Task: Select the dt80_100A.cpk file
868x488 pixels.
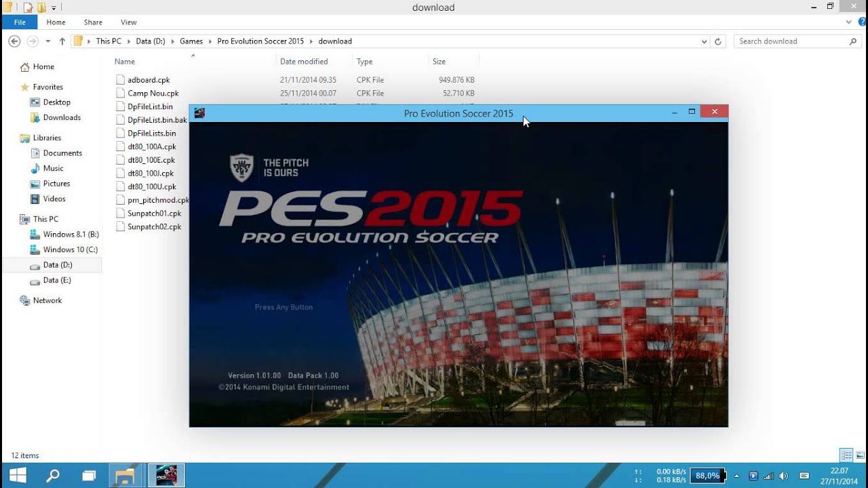Action: point(151,146)
